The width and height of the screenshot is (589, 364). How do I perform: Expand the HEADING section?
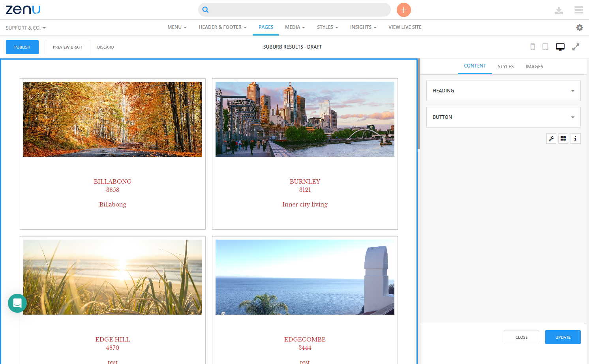[x=503, y=91]
